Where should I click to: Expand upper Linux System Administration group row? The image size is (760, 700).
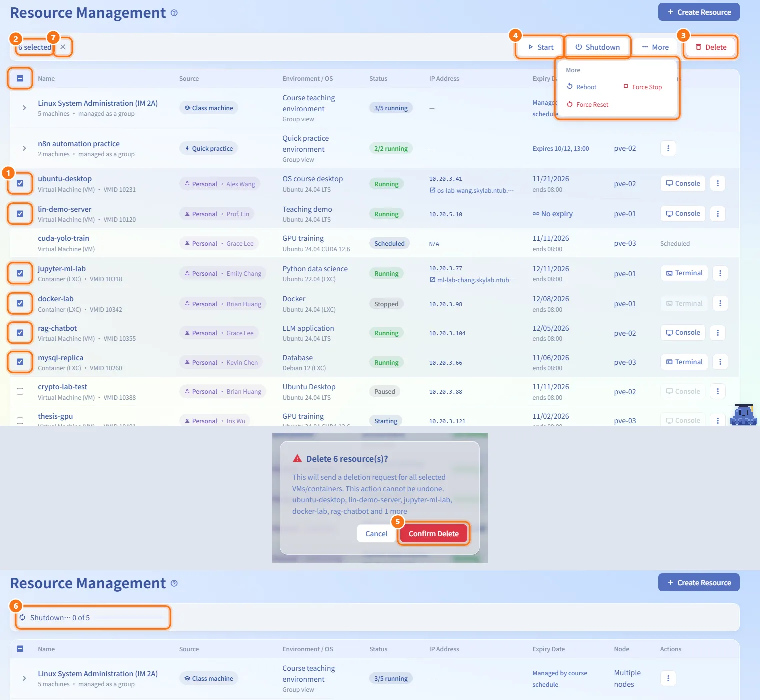pyautogui.click(x=24, y=108)
